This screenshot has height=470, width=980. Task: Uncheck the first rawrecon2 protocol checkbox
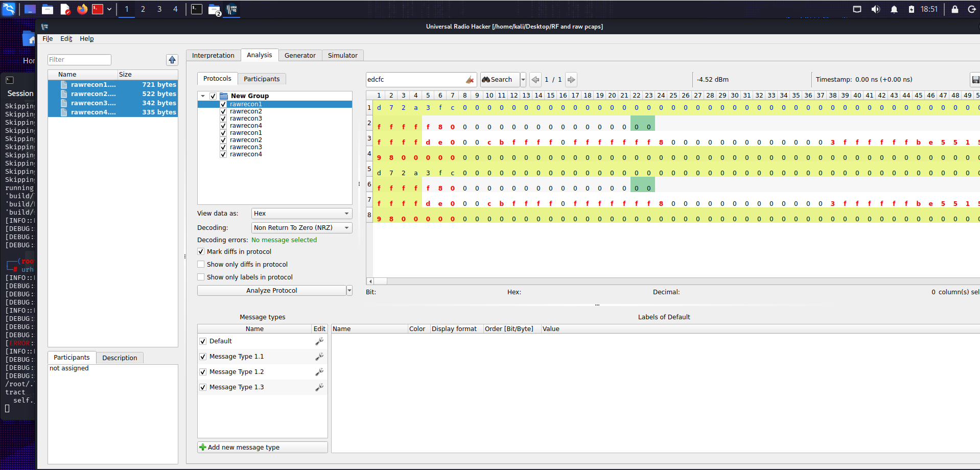click(x=223, y=111)
